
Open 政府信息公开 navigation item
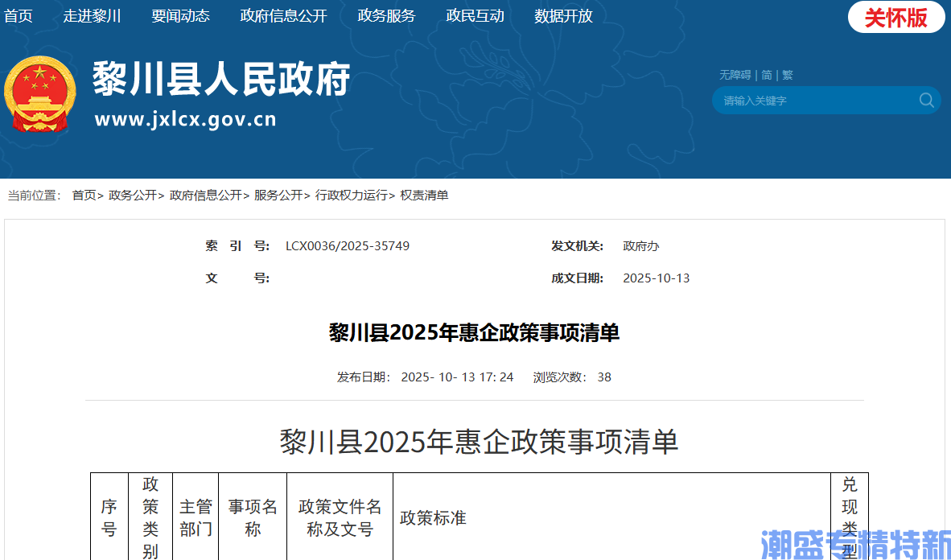[x=283, y=16]
